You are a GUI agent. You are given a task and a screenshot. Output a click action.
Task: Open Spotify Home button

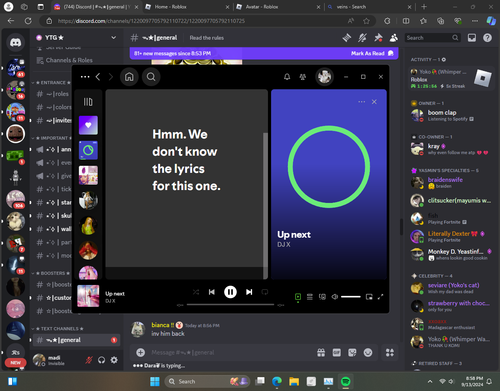coord(129,77)
